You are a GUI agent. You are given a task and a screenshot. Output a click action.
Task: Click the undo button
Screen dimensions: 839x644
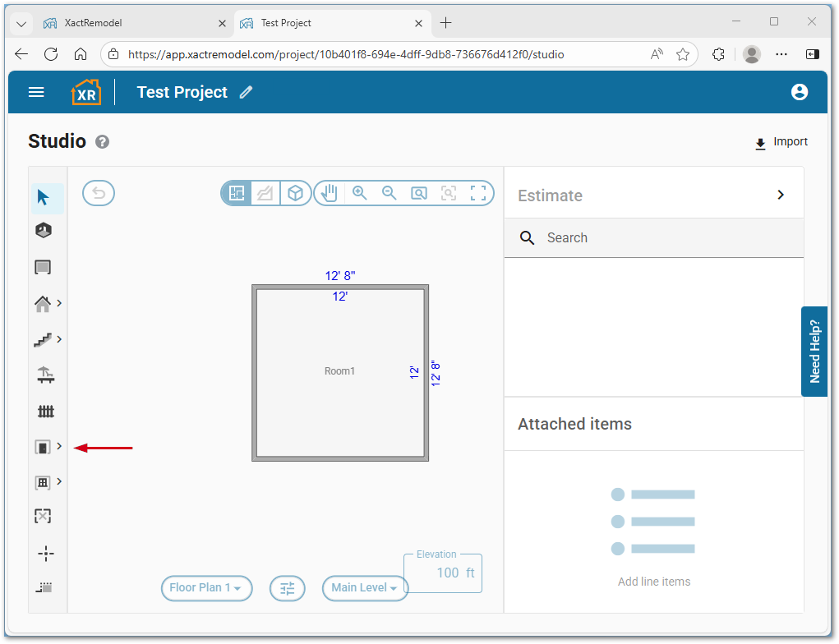coord(99,193)
